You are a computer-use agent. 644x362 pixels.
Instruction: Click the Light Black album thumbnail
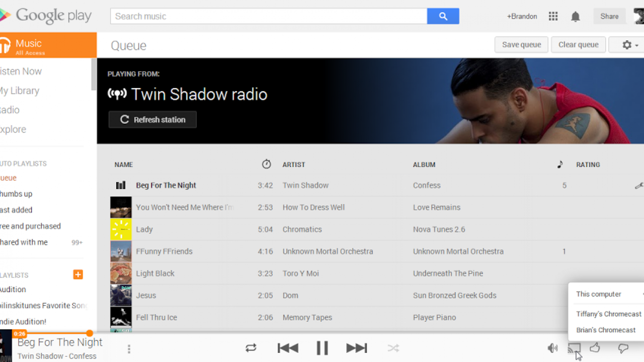coord(121,274)
